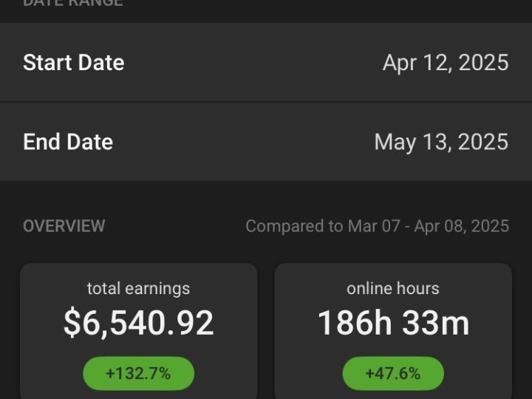Tap the DATE RANGE section header
The image size is (532, 399).
click(72, 4)
